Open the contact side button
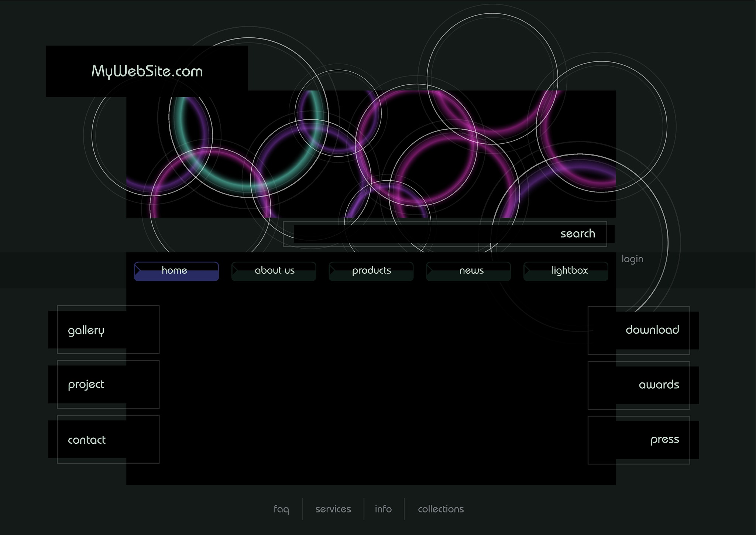Image resolution: width=756 pixels, height=535 pixels. (x=108, y=439)
